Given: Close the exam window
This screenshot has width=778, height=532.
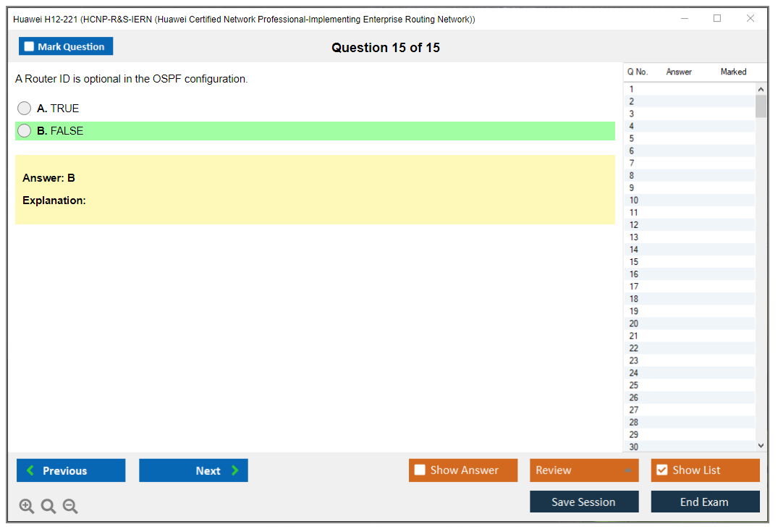Looking at the screenshot, I should pyautogui.click(x=750, y=19).
